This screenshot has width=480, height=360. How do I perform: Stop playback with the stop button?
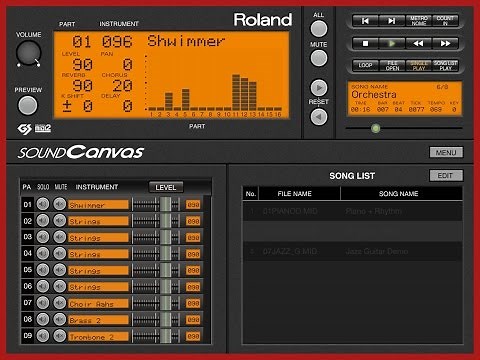click(x=365, y=43)
